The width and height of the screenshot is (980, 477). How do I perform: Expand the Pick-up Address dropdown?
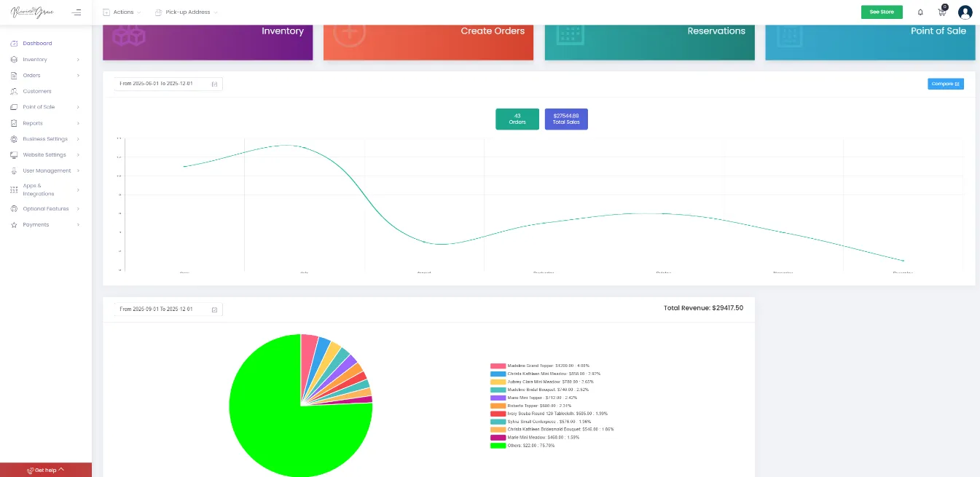click(184, 12)
